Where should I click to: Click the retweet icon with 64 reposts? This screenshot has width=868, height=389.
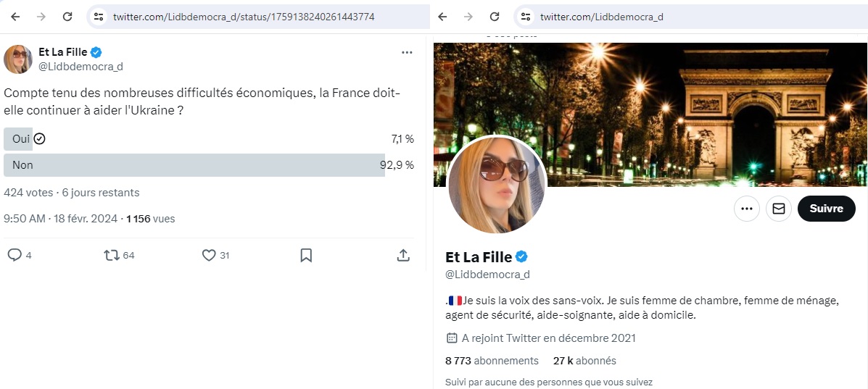click(x=111, y=255)
